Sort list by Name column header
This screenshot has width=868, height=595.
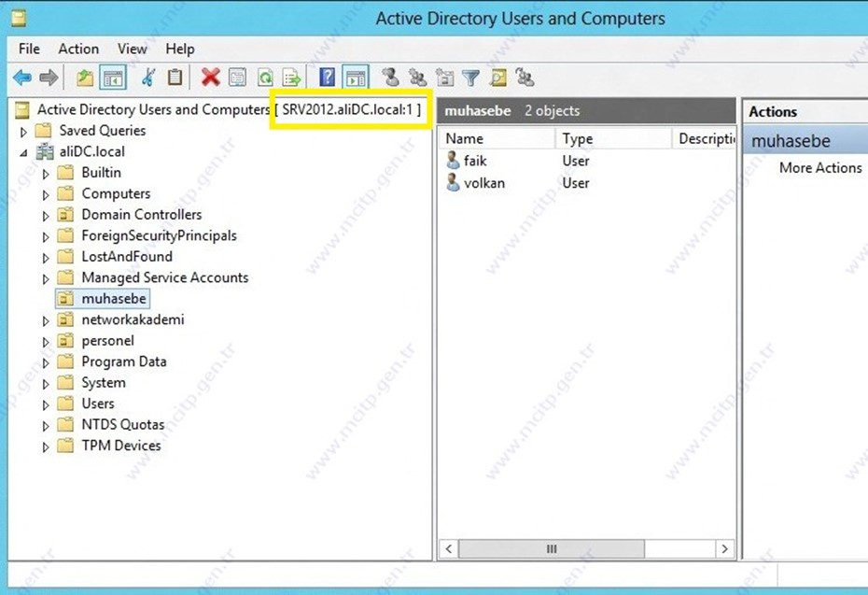pos(498,138)
